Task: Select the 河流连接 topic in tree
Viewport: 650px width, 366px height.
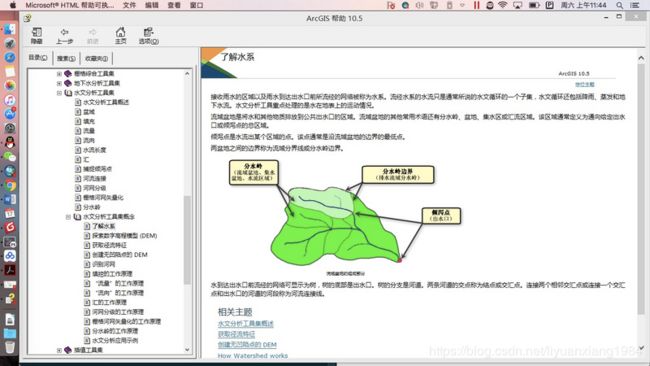Action: (95, 179)
